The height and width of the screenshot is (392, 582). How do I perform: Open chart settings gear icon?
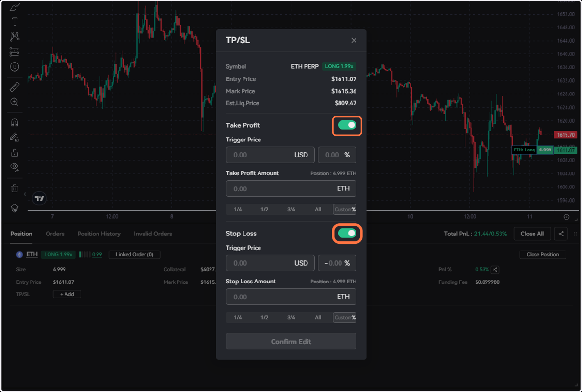(566, 217)
